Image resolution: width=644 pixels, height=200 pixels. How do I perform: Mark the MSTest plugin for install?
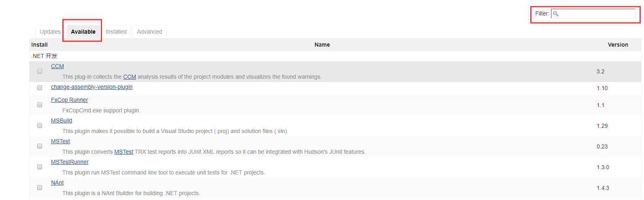[x=40, y=146]
